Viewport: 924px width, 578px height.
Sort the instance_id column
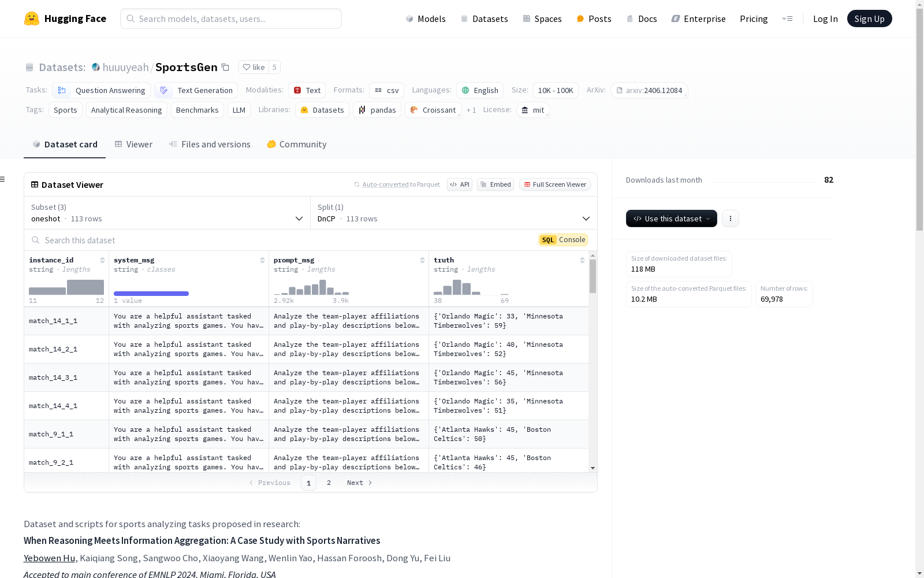click(102, 260)
